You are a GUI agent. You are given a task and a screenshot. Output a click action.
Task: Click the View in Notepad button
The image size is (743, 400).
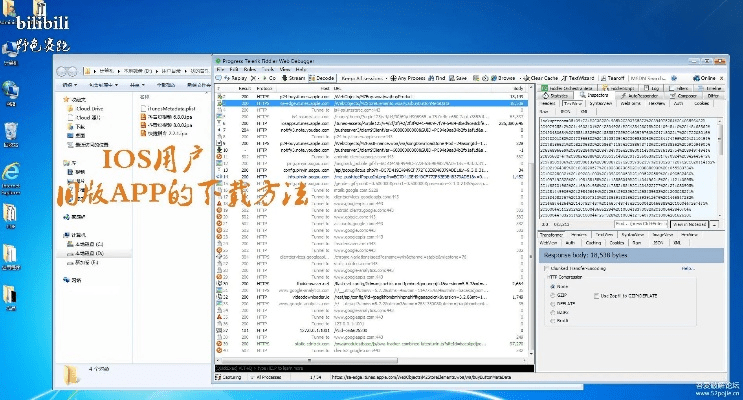[x=690, y=224]
